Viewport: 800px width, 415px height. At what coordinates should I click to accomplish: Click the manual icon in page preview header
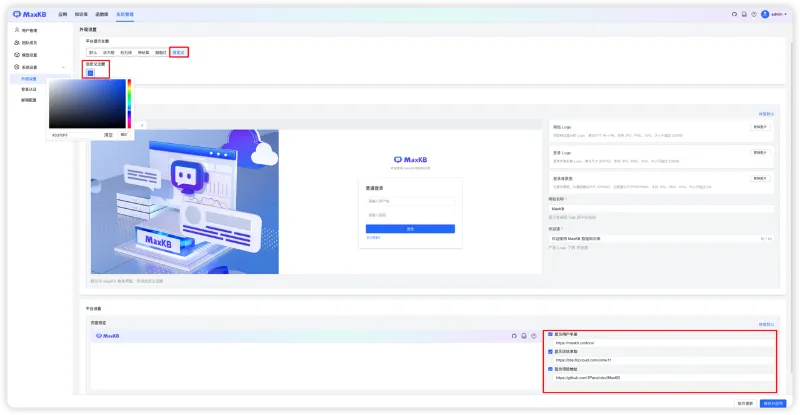coord(524,336)
